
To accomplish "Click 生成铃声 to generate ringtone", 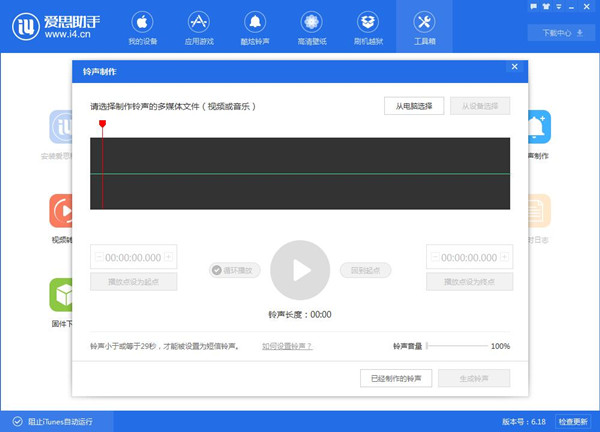I will [x=474, y=378].
